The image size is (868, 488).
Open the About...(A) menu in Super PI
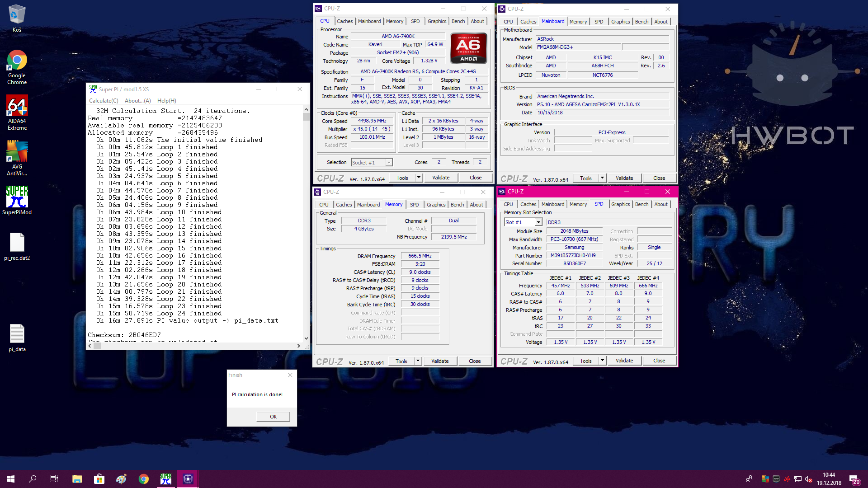(x=138, y=101)
